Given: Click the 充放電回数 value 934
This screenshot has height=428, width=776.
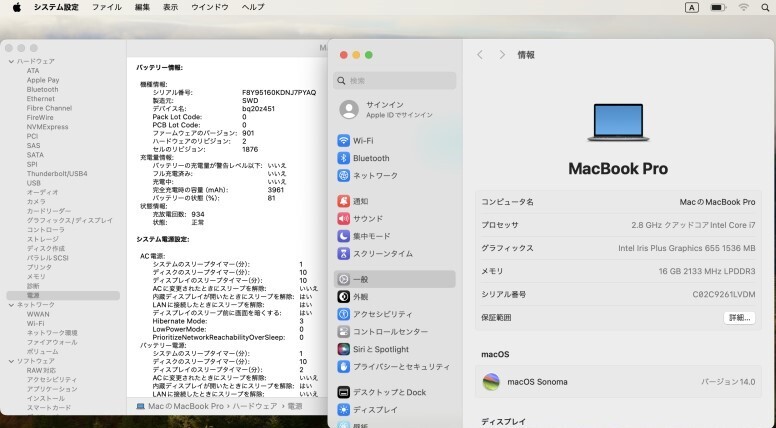Looking at the screenshot, I should 198,214.
